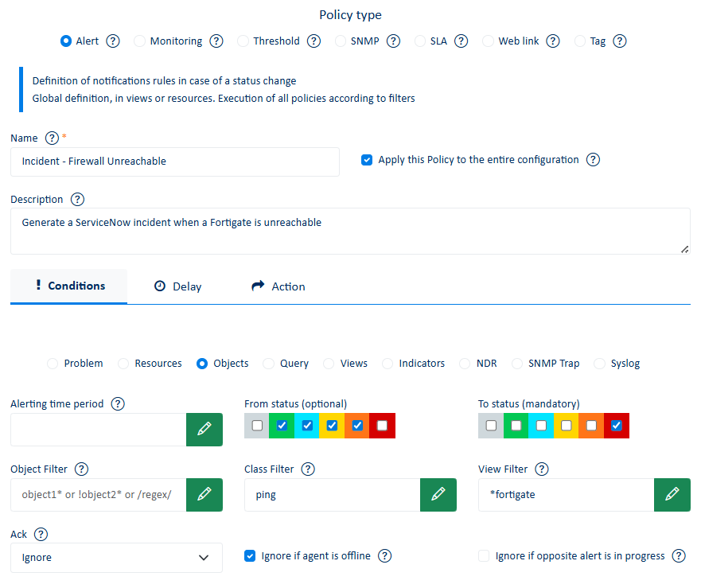View help for the Description field
This screenshot has width=701, height=588.
pos(77,199)
